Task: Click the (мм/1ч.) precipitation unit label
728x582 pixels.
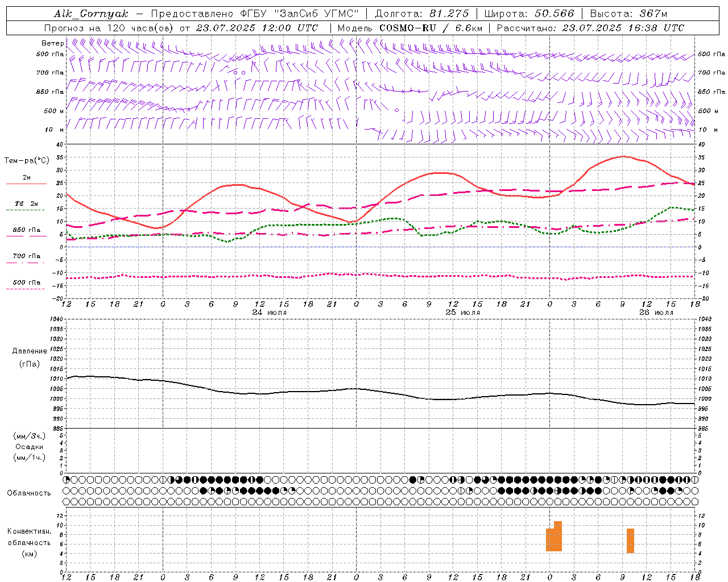Action: point(30,458)
